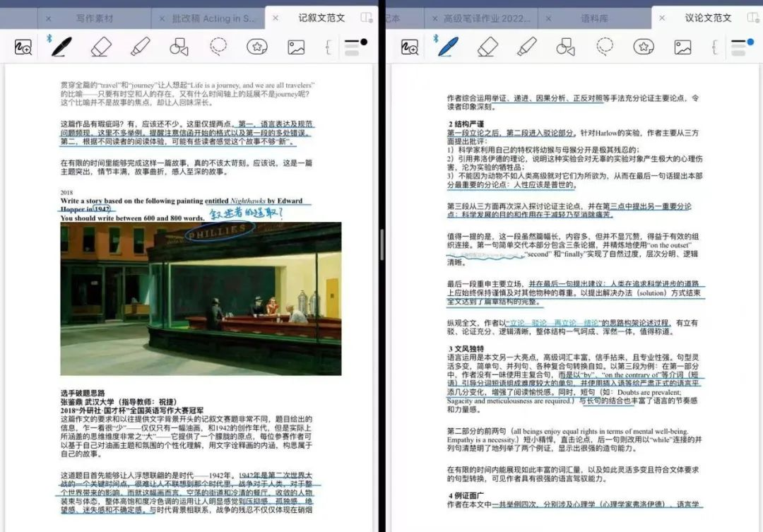Open new window icon beside 记叙文范文 tab

click(x=365, y=18)
